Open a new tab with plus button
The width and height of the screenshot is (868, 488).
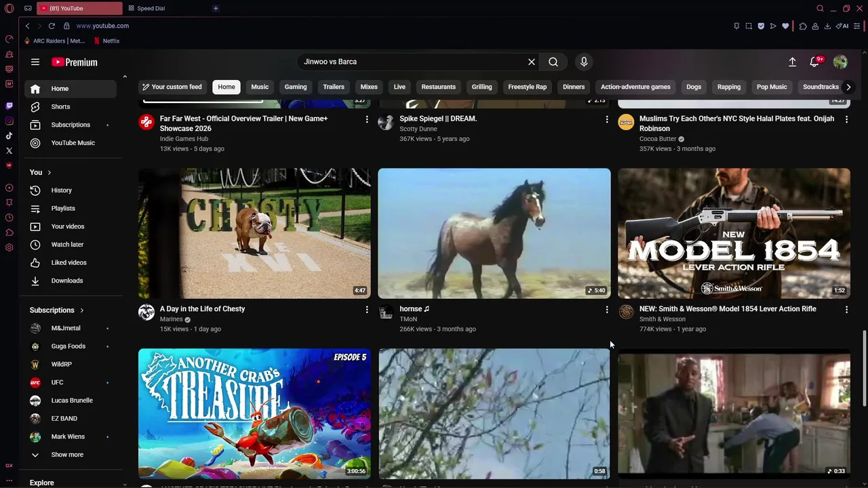[216, 8]
